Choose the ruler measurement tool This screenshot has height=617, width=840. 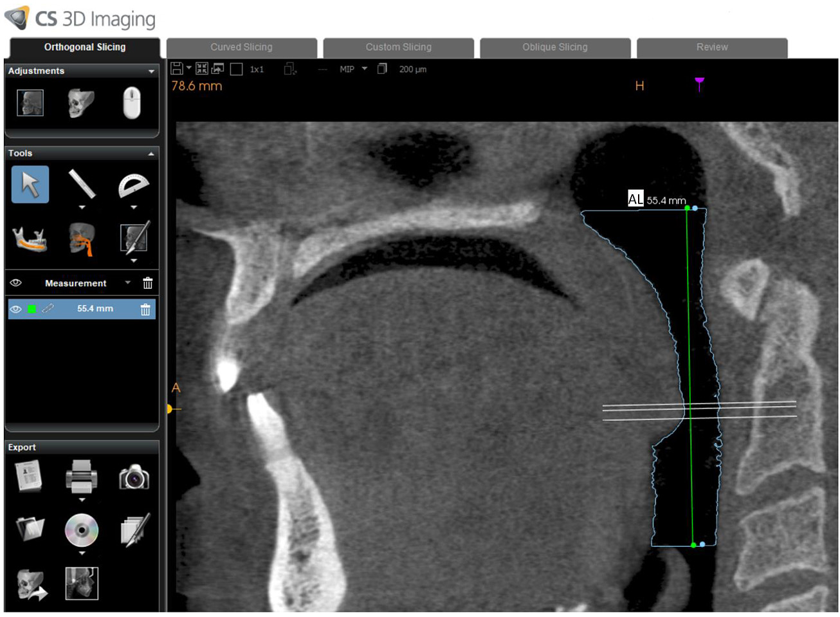click(82, 184)
